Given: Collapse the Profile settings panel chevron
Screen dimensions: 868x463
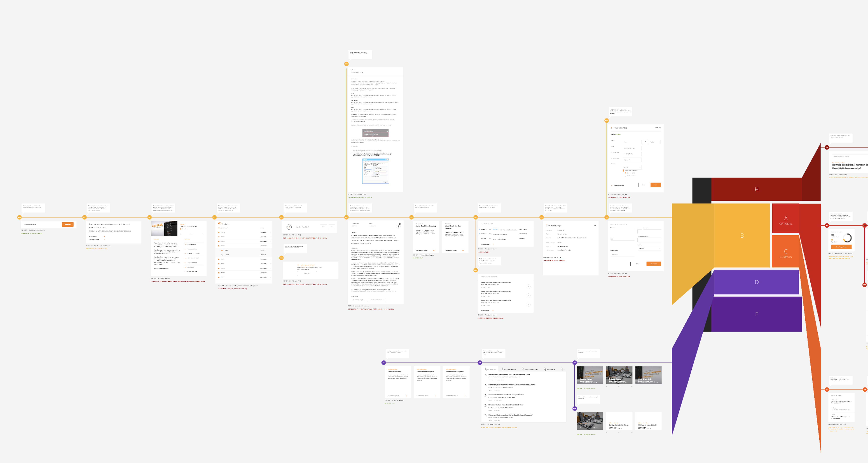Looking at the screenshot, I should (x=595, y=225).
